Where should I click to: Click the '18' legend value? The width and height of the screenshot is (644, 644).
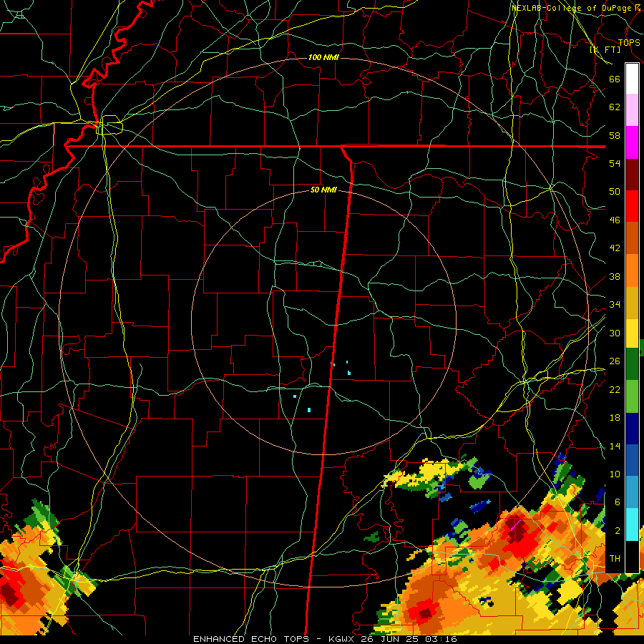615,418
